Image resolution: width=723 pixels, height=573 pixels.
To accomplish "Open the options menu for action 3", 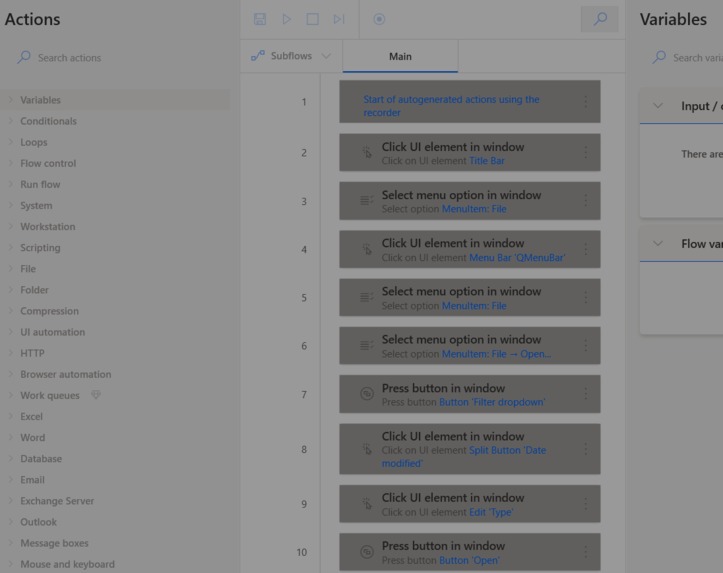I will tap(586, 201).
